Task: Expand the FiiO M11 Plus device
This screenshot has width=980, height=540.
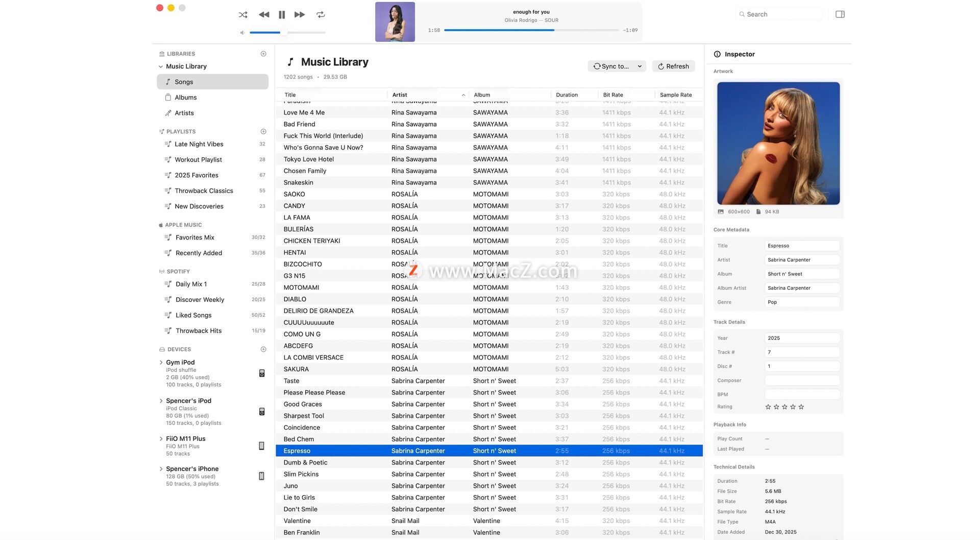Action: 161,438
